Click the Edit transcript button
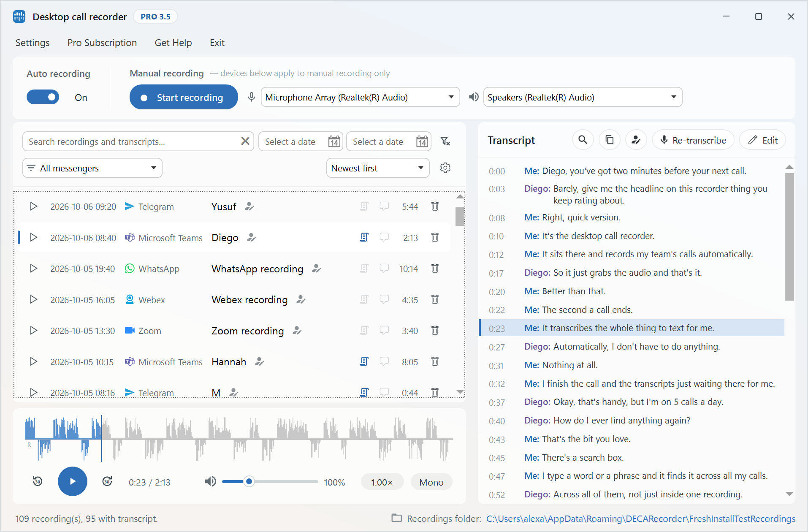This screenshot has height=532, width=808. coord(762,140)
